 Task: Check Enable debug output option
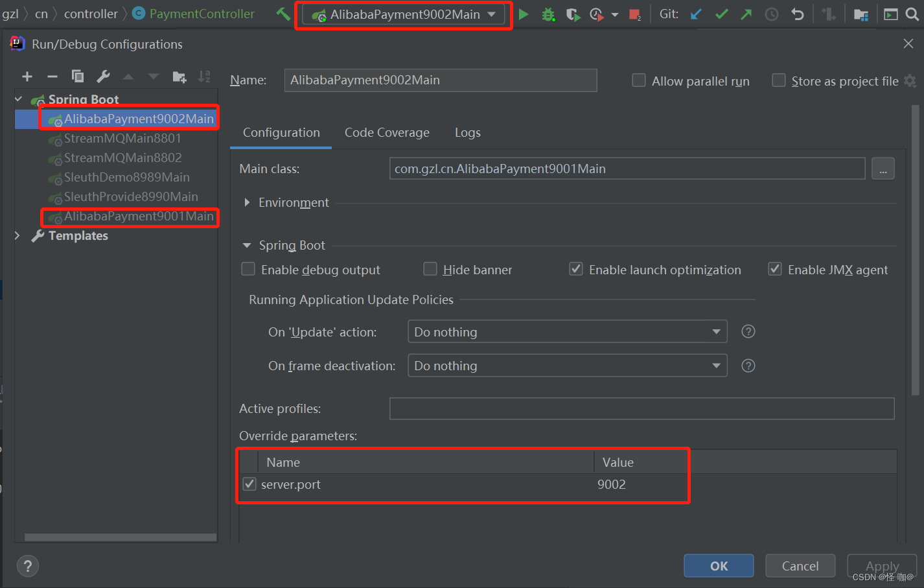(248, 269)
